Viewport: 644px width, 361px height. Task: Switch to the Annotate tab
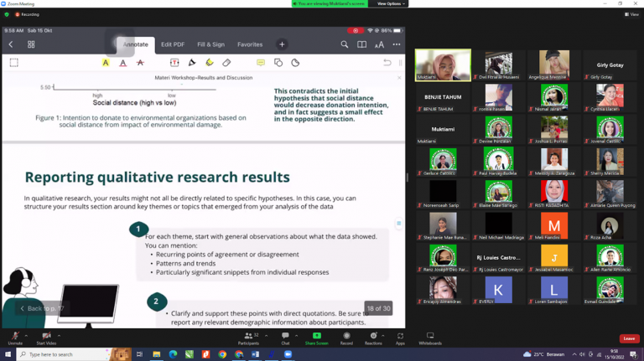click(x=136, y=44)
